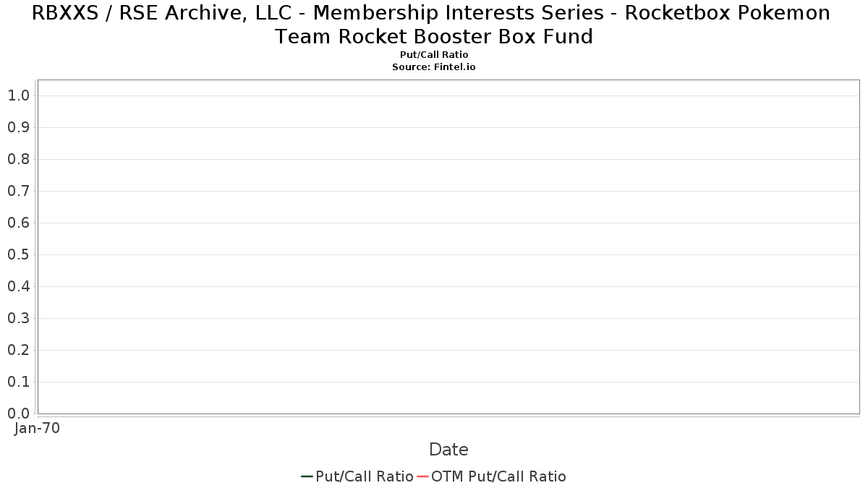The height and width of the screenshot is (488, 868).
Task: Click the 0.6 y-axis tick label
Action: coord(18,223)
